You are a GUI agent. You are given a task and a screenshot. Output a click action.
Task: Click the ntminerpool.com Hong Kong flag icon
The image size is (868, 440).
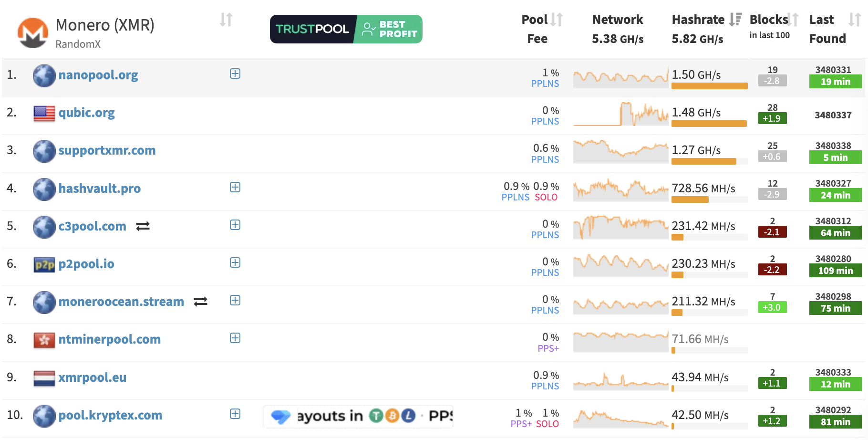coord(44,340)
